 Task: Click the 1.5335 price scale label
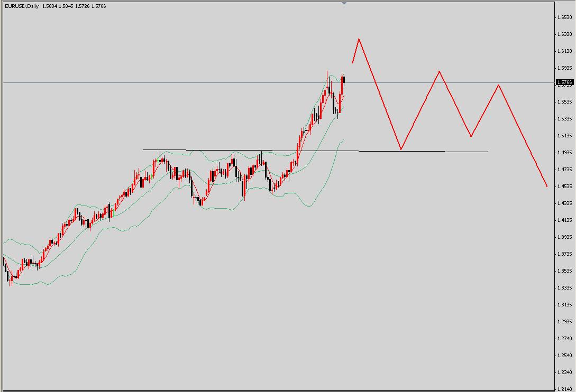(x=565, y=118)
